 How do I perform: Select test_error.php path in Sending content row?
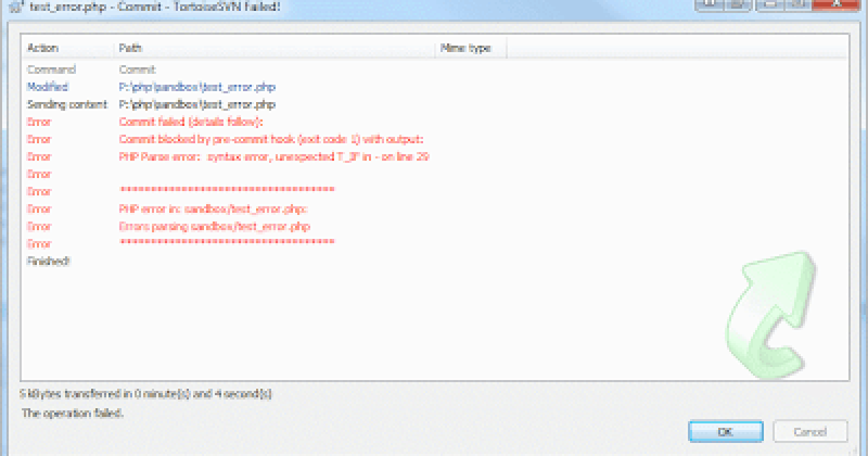pyautogui.click(x=197, y=105)
